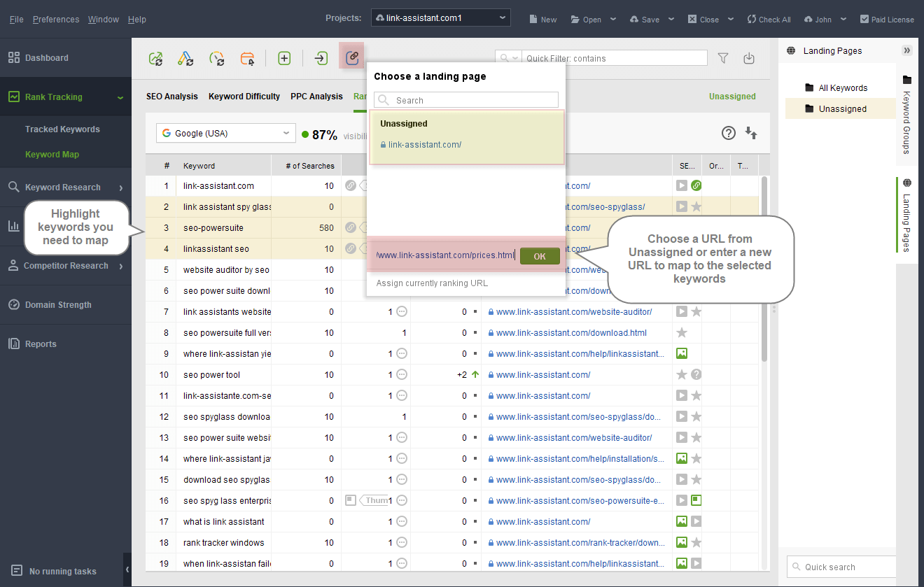Collapse the left sidebar with the arrow
This screenshot has height=587, width=924.
pos(127,570)
